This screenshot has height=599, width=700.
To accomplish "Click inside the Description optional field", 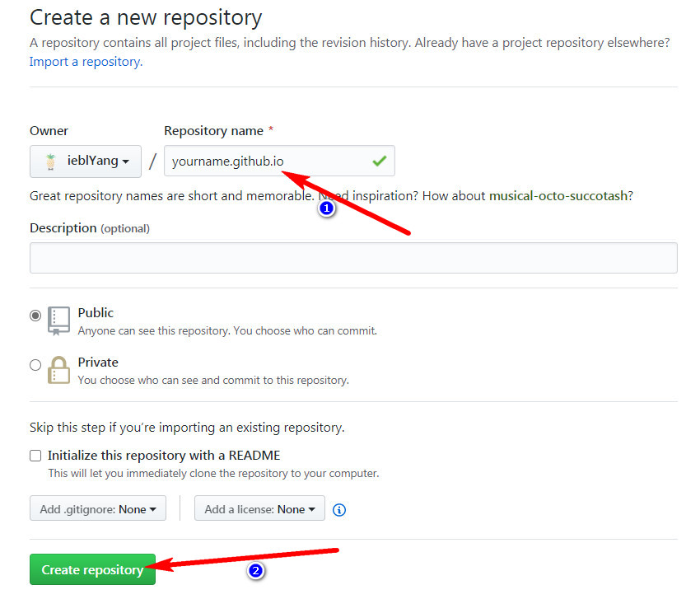I will pyautogui.click(x=352, y=258).
